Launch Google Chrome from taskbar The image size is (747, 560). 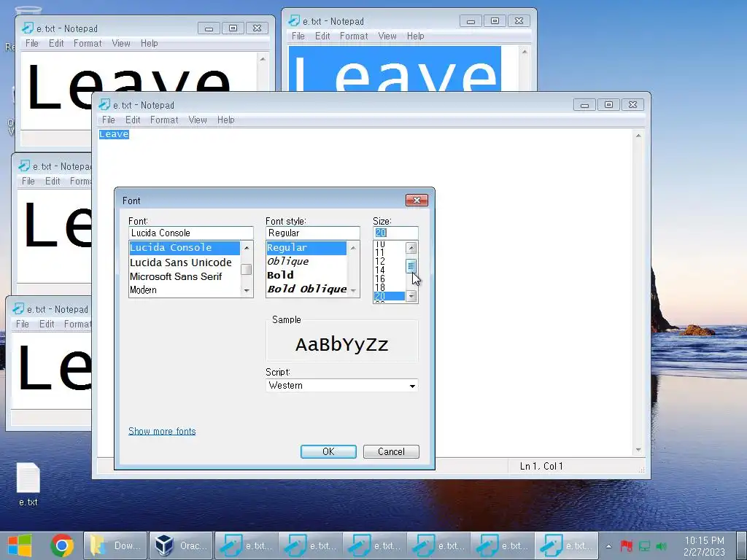click(62, 545)
